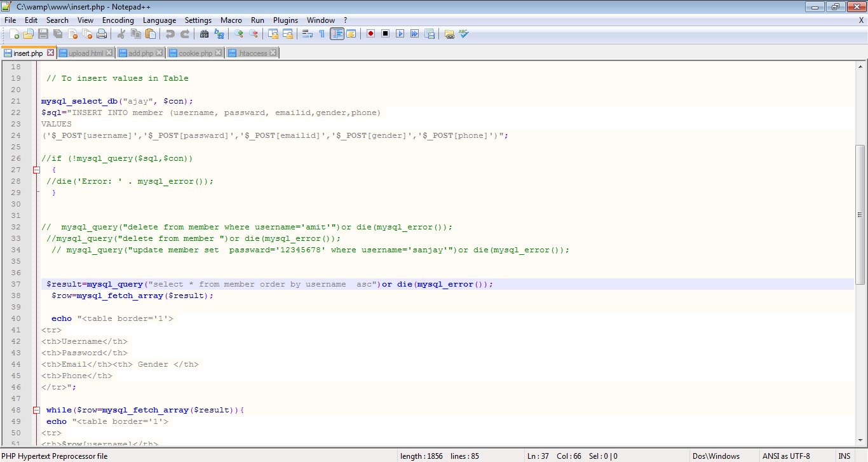The width and height of the screenshot is (868, 462).
Task: Click the User Defined Language icon
Action: (351, 34)
